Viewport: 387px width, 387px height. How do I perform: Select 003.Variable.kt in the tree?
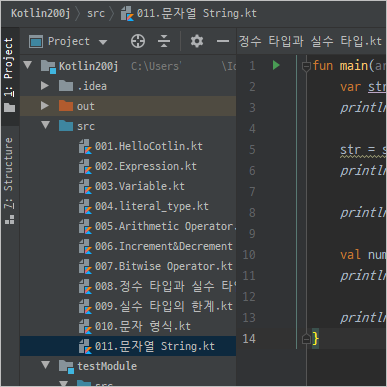click(x=140, y=186)
